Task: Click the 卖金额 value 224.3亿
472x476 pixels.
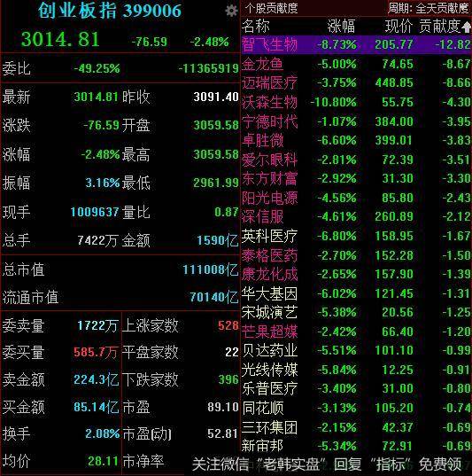Action: point(97,379)
